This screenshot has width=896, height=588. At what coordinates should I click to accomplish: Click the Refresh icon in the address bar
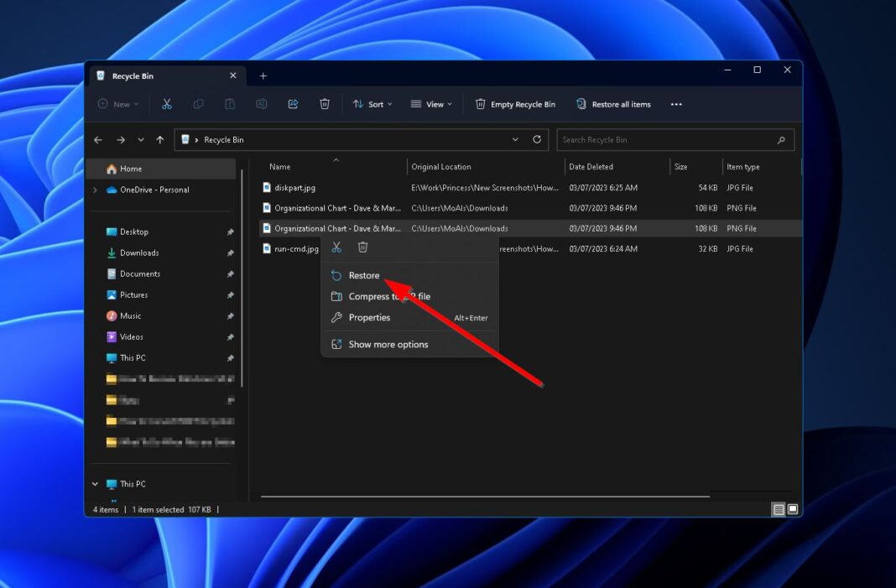(537, 139)
